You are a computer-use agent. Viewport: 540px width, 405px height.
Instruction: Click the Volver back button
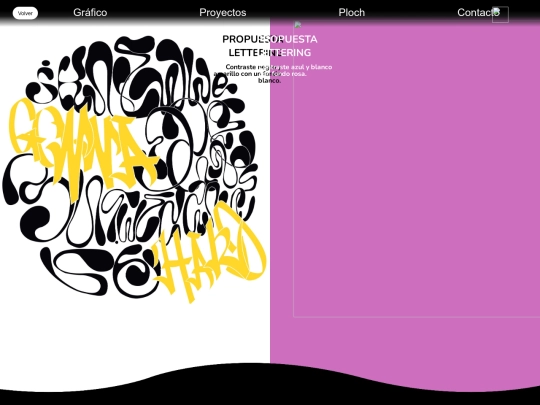pyautogui.click(x=25, y=13)
